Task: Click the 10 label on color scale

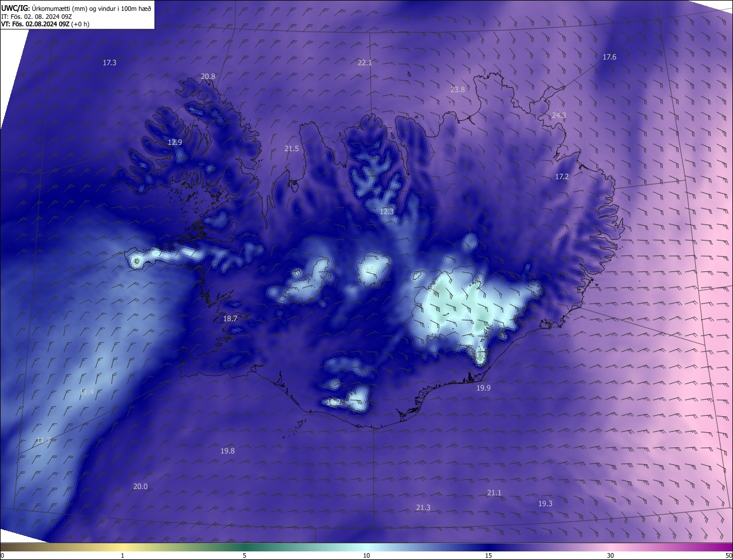Action: tap(366, 555)
